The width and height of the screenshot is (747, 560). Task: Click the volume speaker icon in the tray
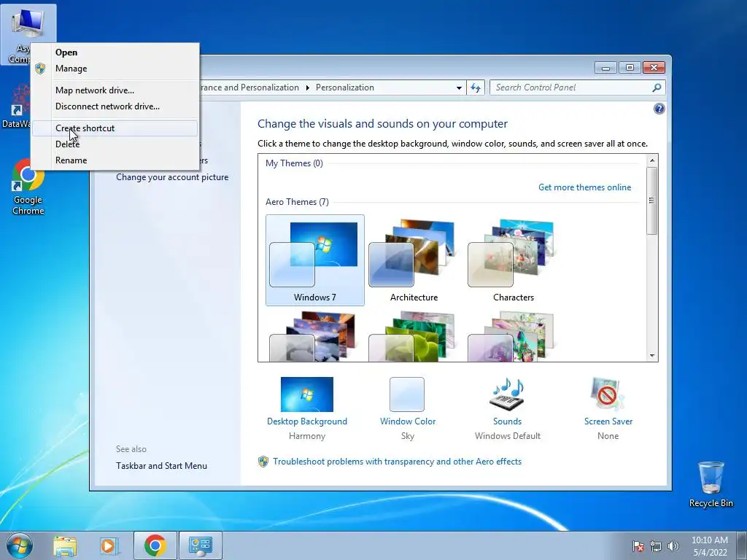click(x=673, y=546)
